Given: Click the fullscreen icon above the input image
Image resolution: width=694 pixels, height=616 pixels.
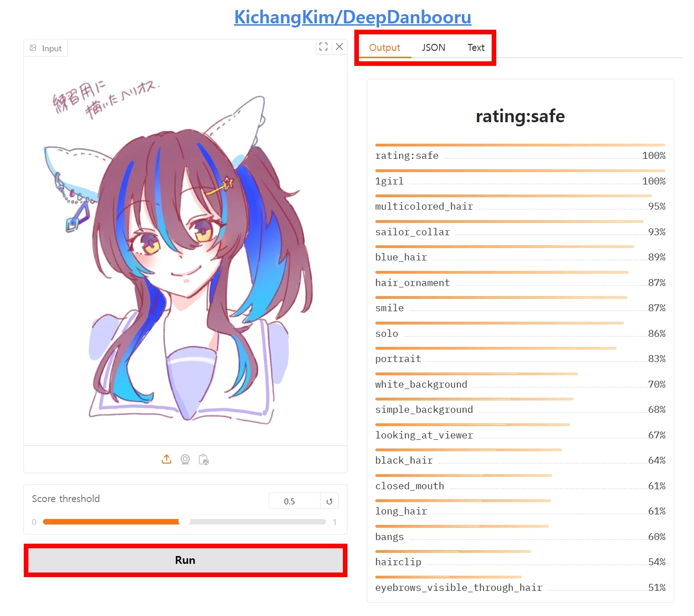Looking at the screenshot, I should click(323, 47).
